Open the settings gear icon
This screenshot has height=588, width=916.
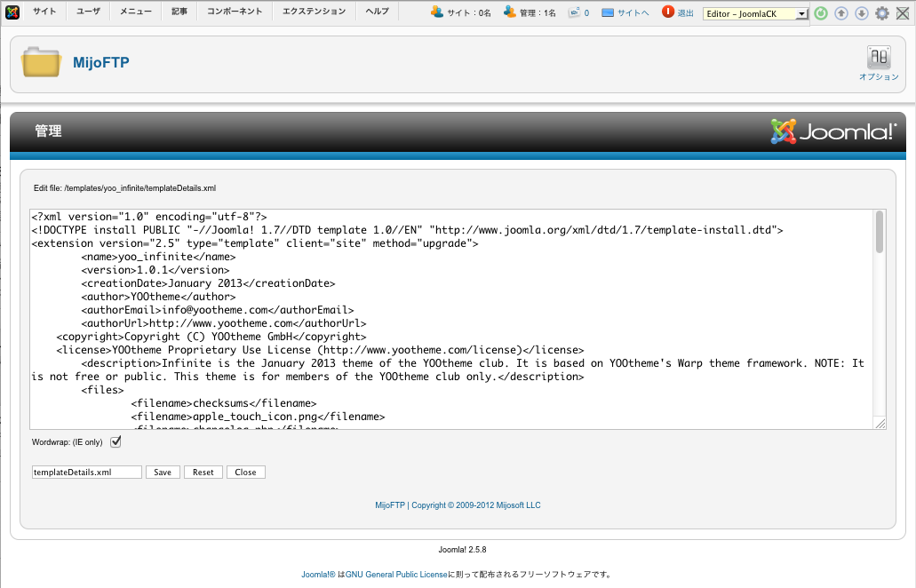coord(881,13)
